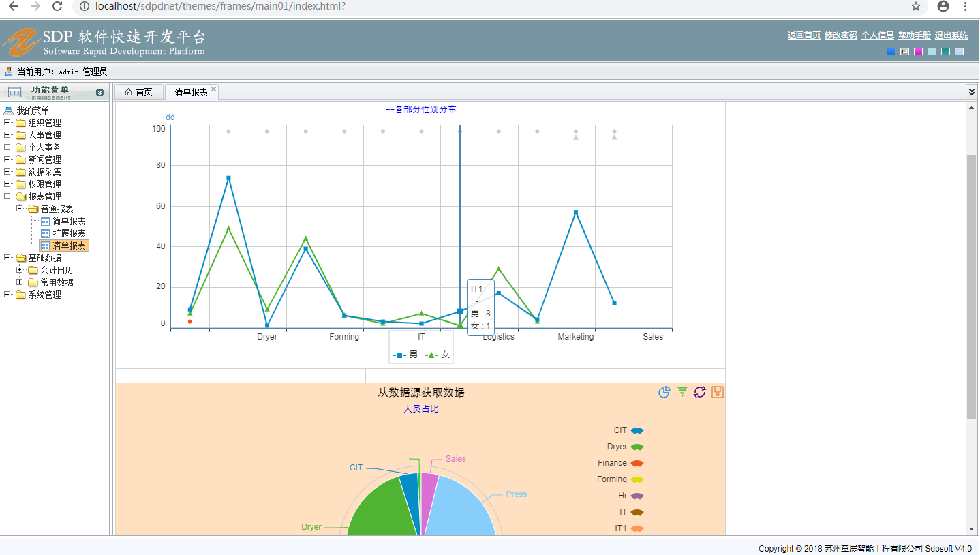Click the chart refresh/restore icon
This screenshot has width=980, height=555.
tap(700, 392)
